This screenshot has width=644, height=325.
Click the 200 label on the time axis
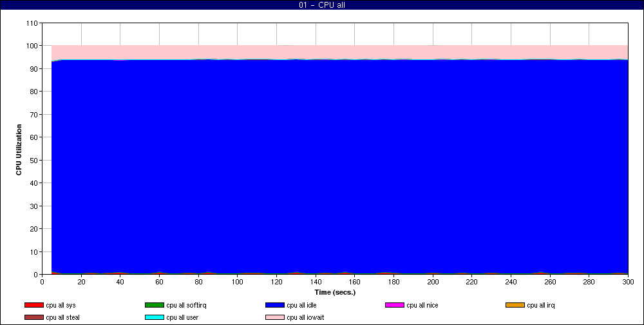point(433,282)
